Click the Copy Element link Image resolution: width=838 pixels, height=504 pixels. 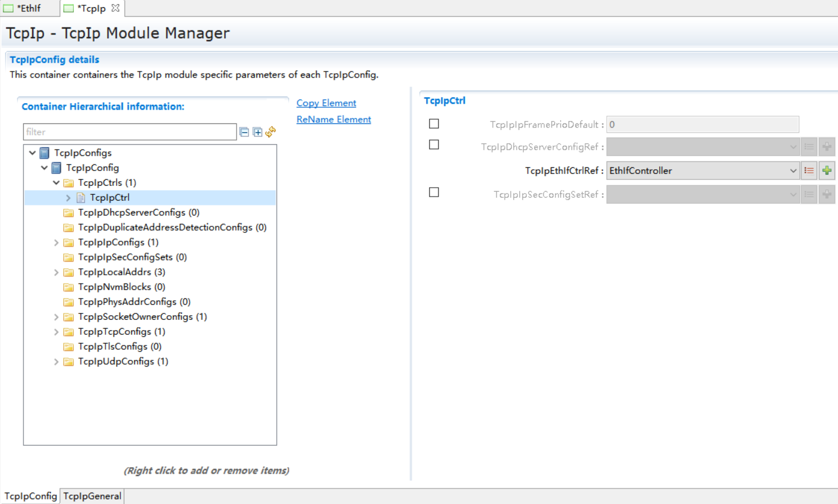coord(326,103)
